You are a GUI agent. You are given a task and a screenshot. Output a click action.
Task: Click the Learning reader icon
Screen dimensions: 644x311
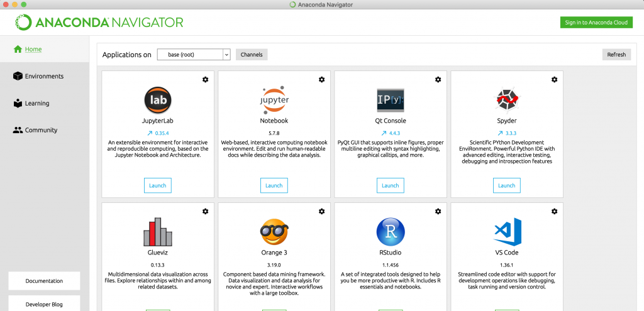(18, 104)
